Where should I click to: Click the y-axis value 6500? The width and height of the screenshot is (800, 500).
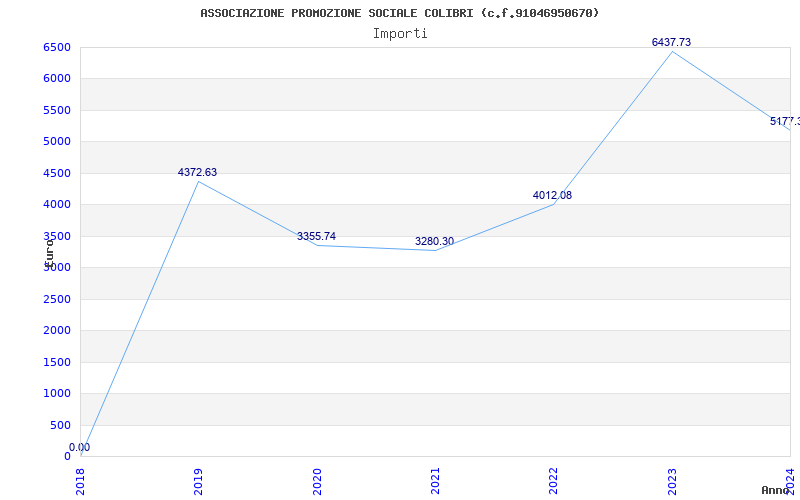[x=57, y=47]
